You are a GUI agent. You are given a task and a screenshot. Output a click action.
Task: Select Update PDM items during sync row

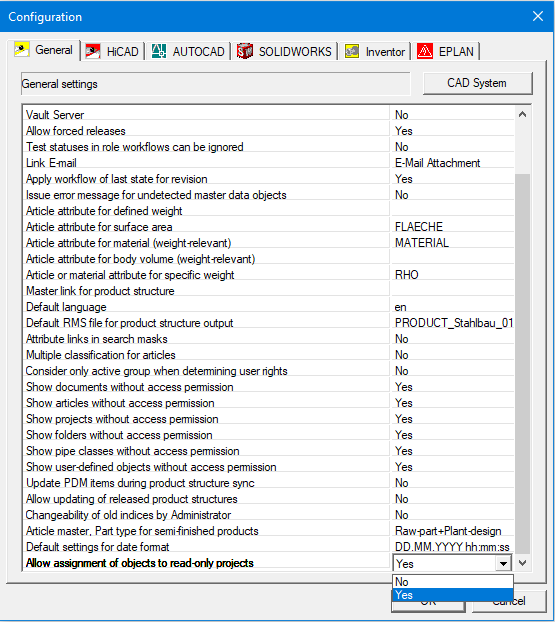tap(206, 483)
